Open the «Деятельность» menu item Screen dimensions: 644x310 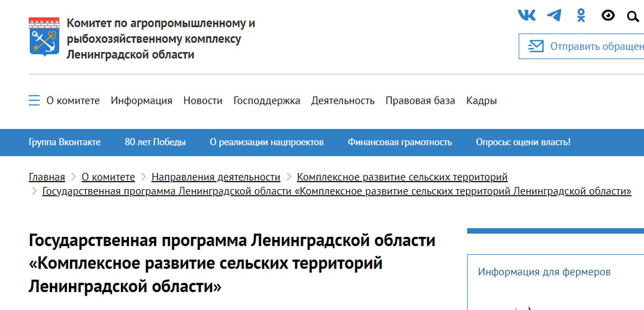click(343, 100)
